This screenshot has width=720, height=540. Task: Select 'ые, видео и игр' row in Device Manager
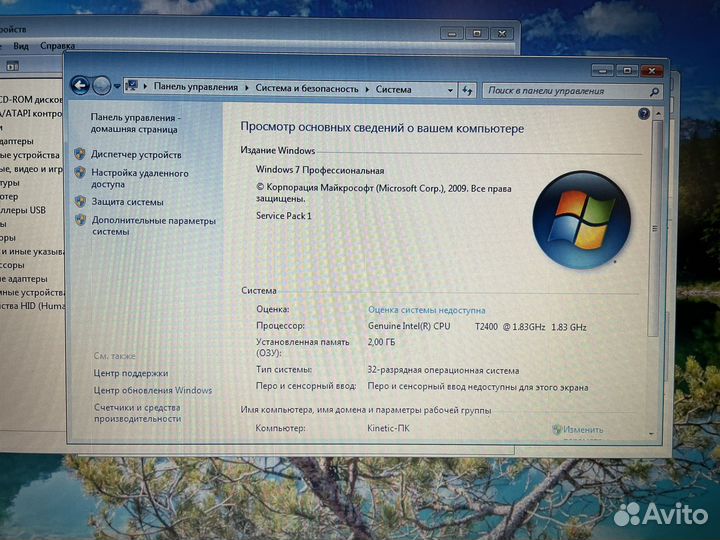pos(31,169)
